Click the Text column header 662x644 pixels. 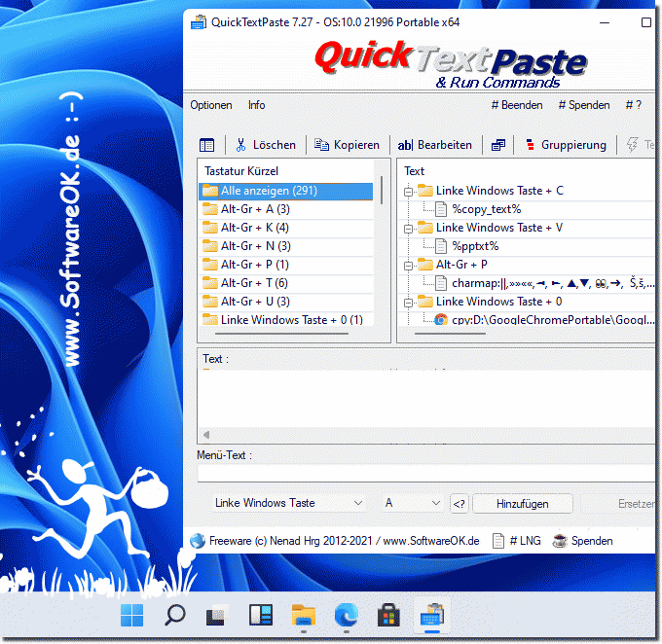pos(414,171)
